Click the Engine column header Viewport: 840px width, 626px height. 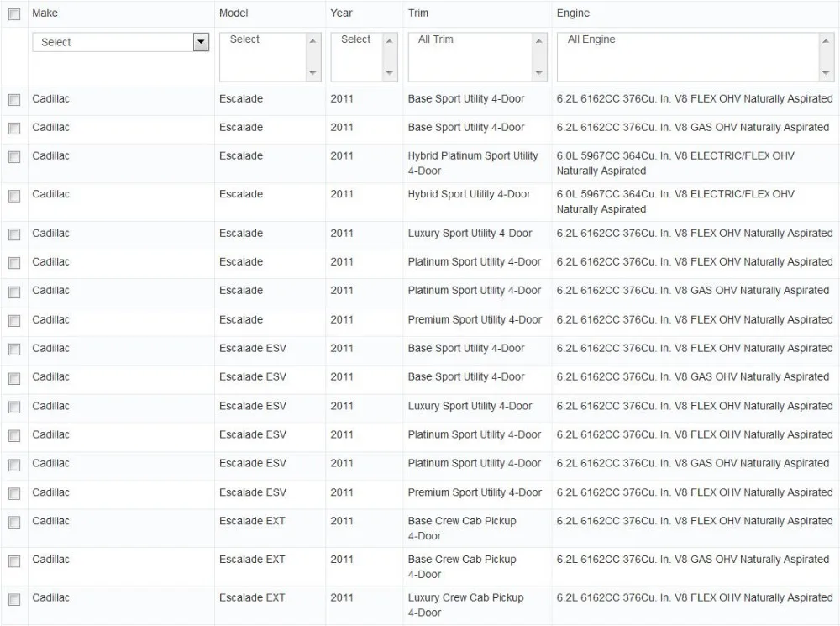(573, 13)
